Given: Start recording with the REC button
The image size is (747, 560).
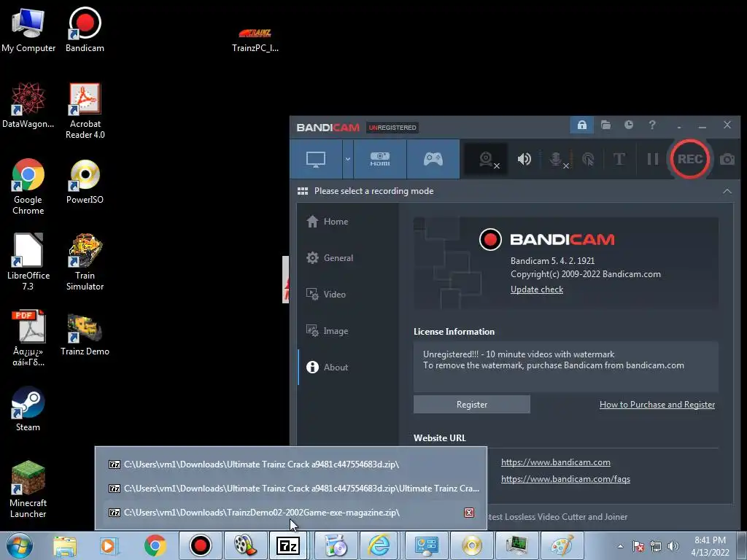Looking at the screenshot, I should click(690, 159).
